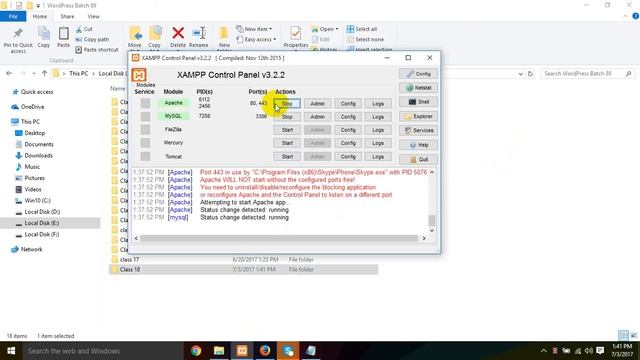Screen dimensions: 640x360
Task: Switch to the Home ribbon tab
Action: click(40, 16)
